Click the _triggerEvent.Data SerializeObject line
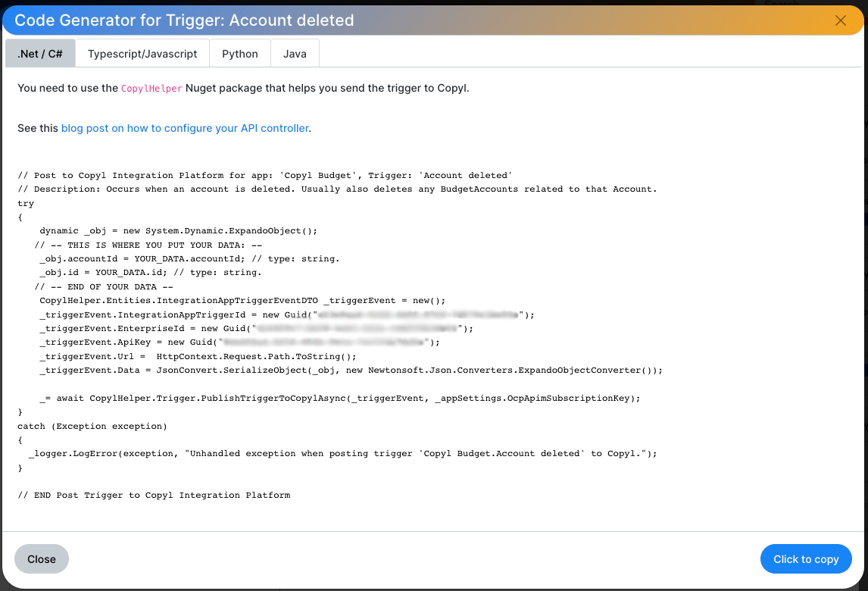This screenshot has height=591, width=868. point(351,370)
